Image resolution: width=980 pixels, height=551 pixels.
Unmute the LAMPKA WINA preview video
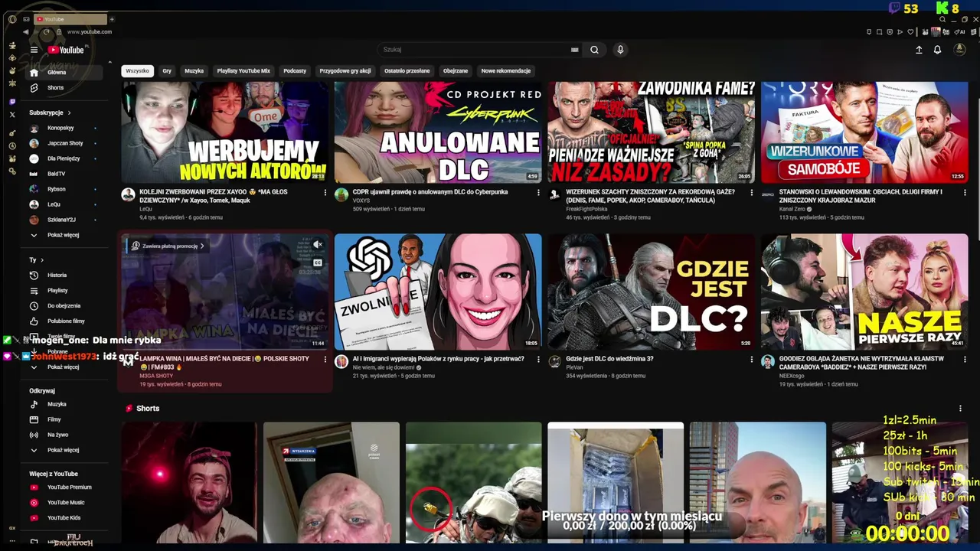318,245
